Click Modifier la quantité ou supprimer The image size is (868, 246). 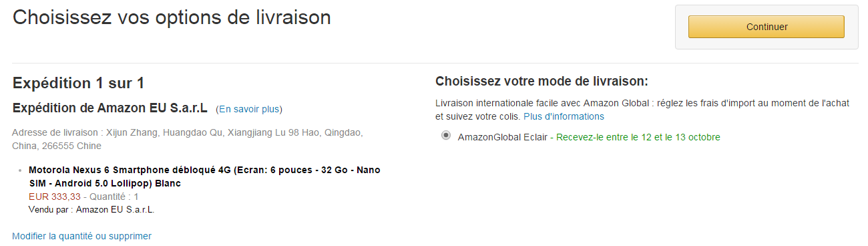coord(81,236)
